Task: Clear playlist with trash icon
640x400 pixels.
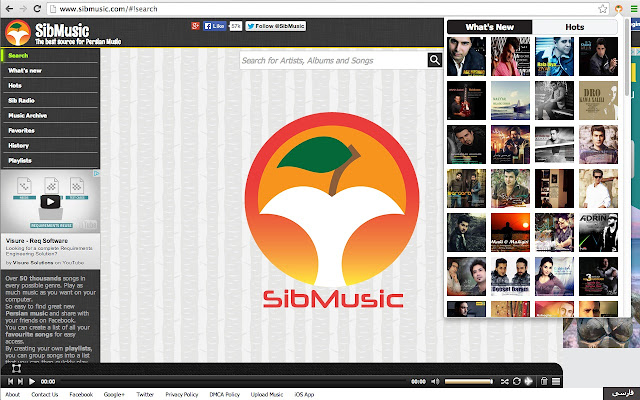Action: click(x=544, y=381)
